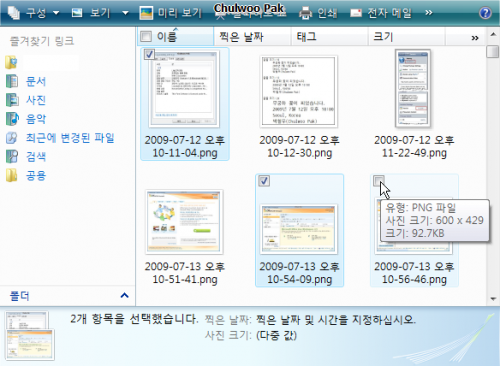This screenshot has height=366, width=500.
Task: Click the scrollbar up arrow
Action: click(x=493, y=34)
